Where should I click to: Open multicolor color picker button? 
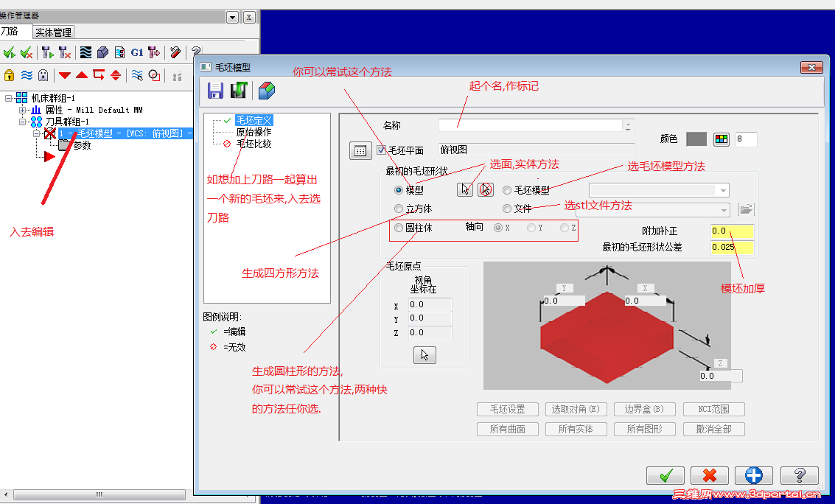click(x=721, y=139)
